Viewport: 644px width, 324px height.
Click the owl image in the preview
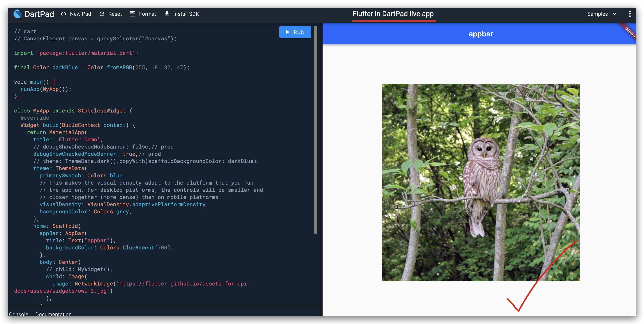(x=480, y=182)
